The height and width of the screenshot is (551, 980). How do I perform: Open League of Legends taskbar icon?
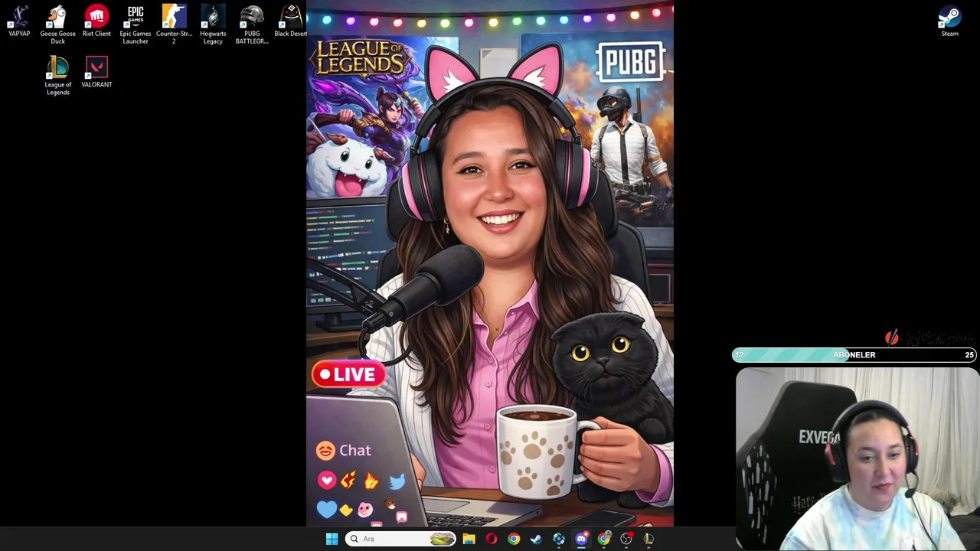click(x=648, y=539)
